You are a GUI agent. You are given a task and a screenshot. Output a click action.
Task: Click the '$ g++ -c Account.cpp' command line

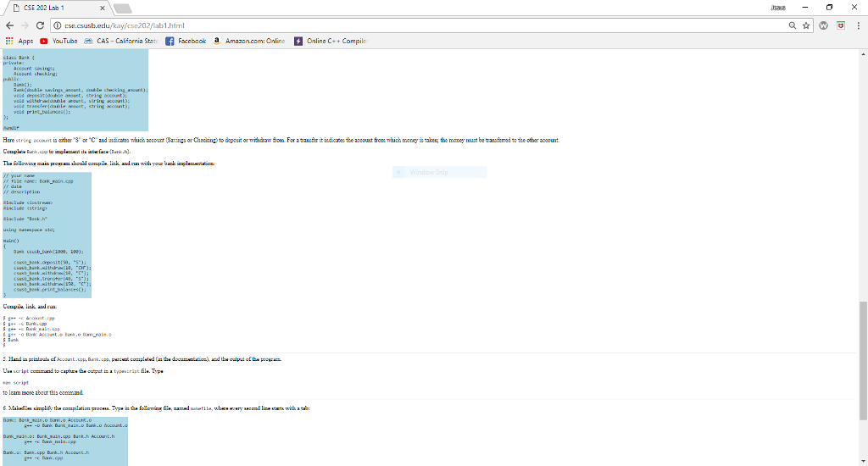pyautogui.click(x=29, y=319)
